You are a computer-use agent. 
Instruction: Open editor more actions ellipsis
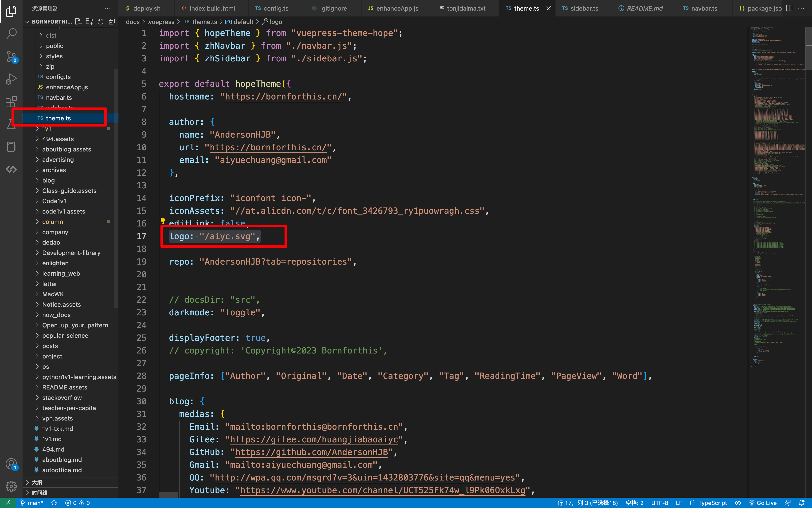point(801,8)
